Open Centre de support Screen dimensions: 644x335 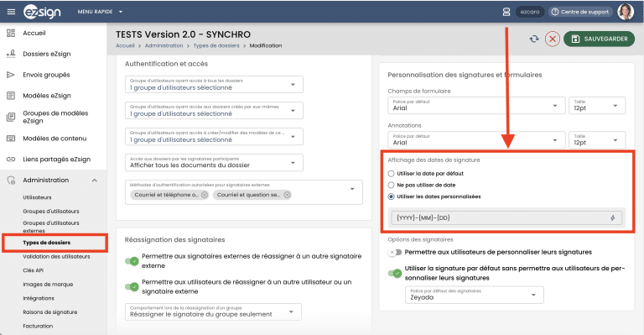pyautogui.click(x=580, y=12)
